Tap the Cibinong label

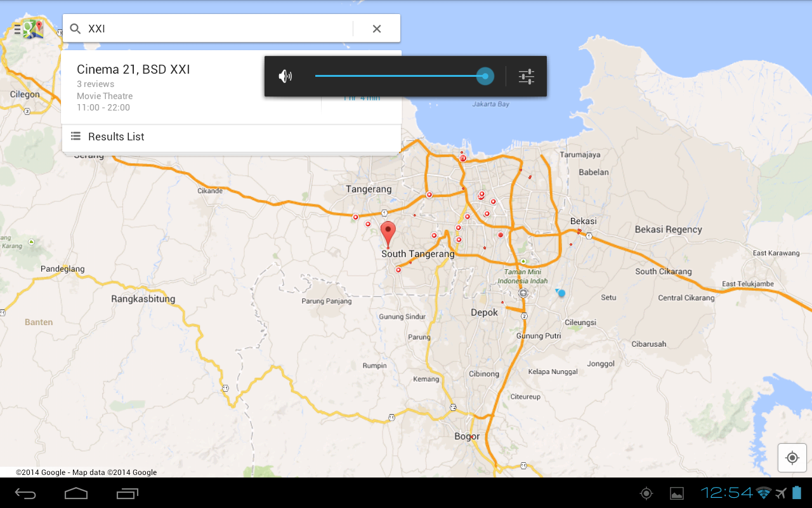click(484, 374)
